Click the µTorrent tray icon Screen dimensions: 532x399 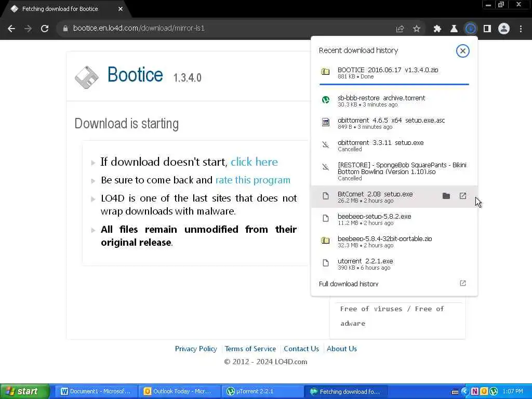(x=494, y=392)
